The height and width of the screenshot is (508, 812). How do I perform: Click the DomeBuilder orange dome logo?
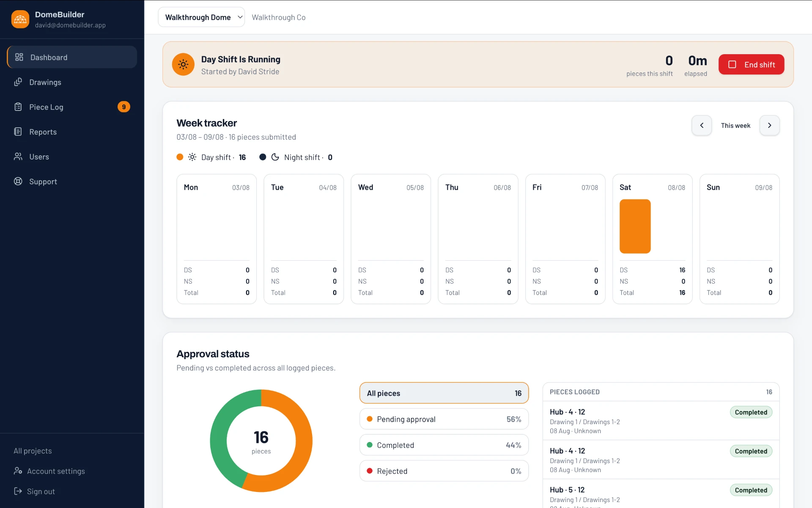click(x=20, y=19)
